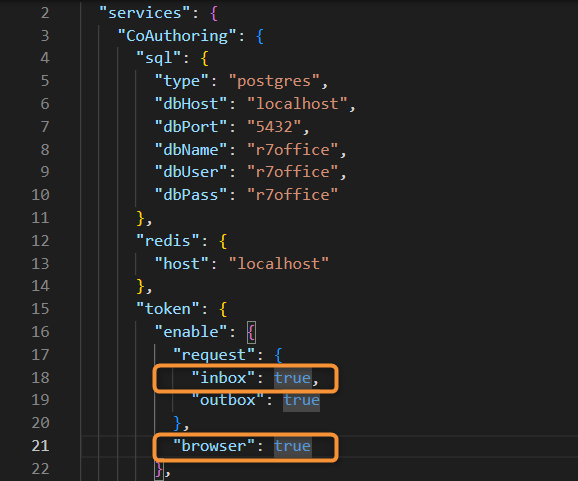The height and width of the screenshot is (481, 578).
Task: Click the "dbHost" key
Action: pyautogui.click(x=191, y=104)
